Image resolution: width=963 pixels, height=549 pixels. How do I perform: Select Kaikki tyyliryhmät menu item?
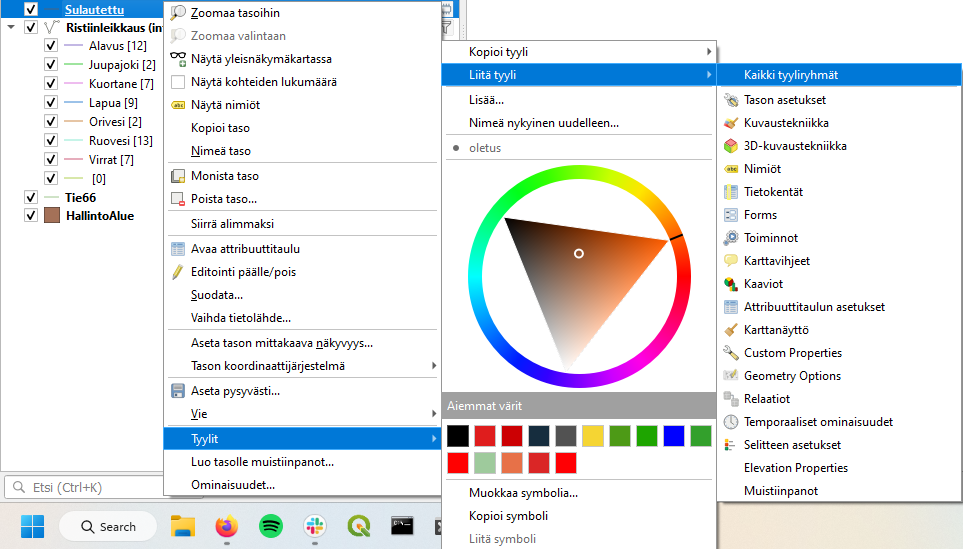click(x=790, y=75)
